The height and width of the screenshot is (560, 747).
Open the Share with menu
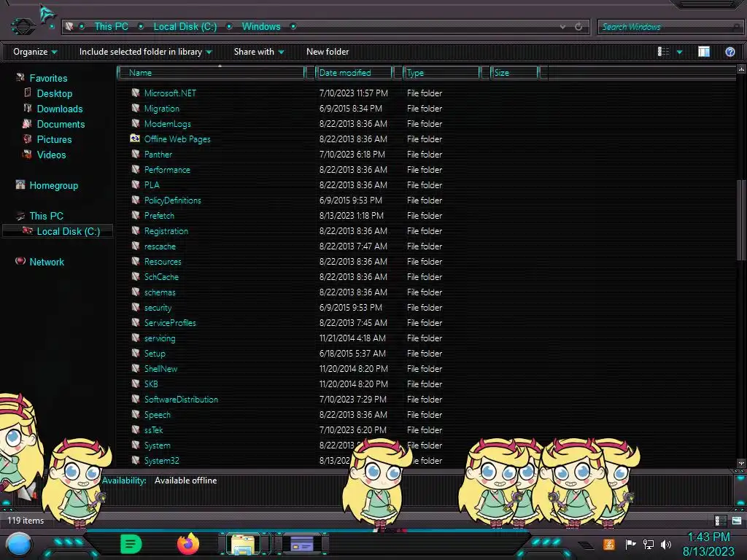(x=259, y=52)
